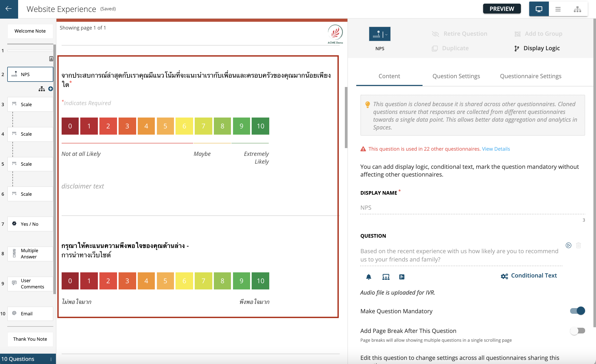The image size is (596, 364).
Task: Click the Multiple Answer checklist icon
Action: click(x=14, y=253)
